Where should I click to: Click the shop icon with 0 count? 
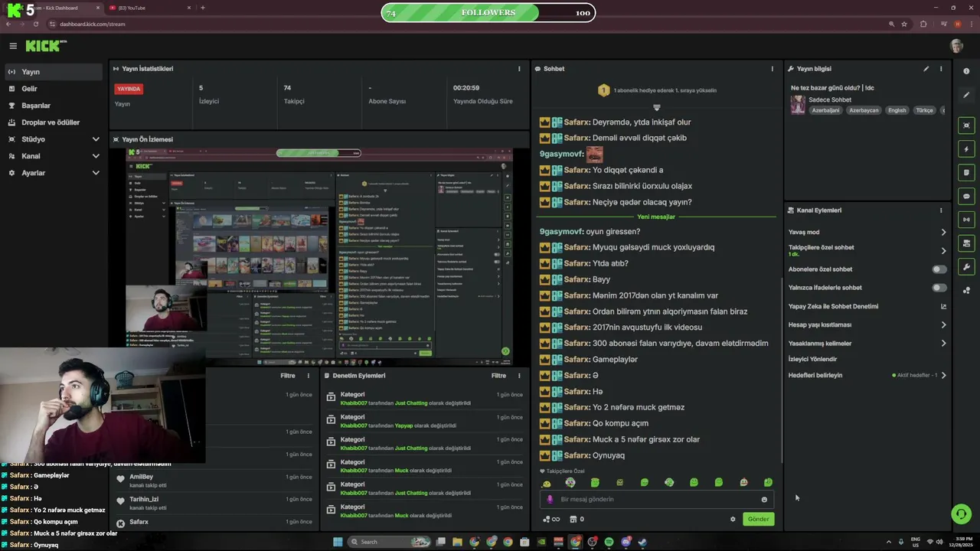577,519
